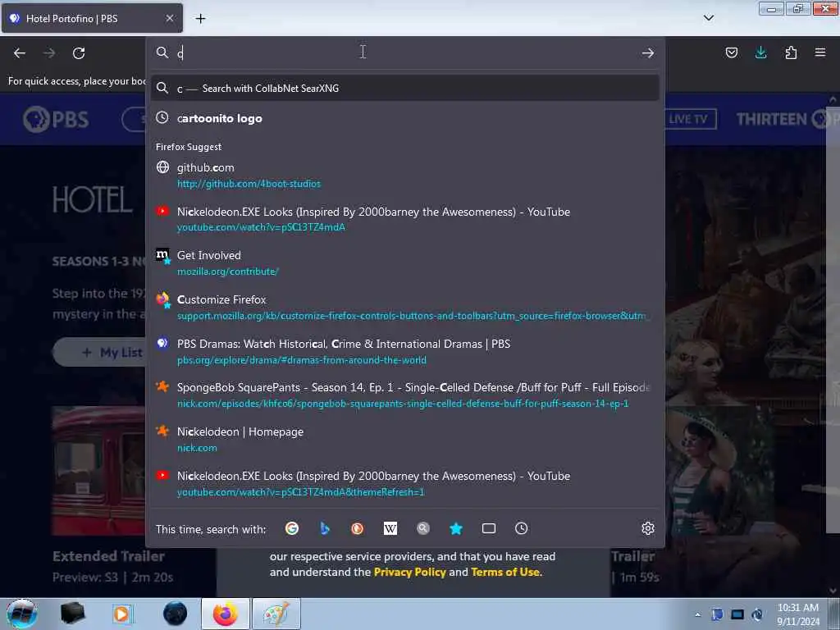
Task: Open the dark globe taskbar icon
Action: click(175, 614)
